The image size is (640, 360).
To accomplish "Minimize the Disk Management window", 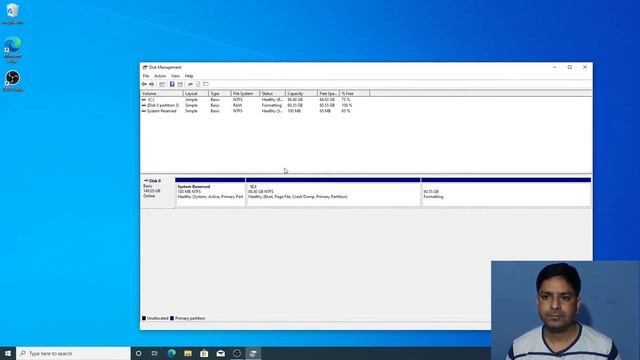I will pyautogui.click(x=555, y=67).
